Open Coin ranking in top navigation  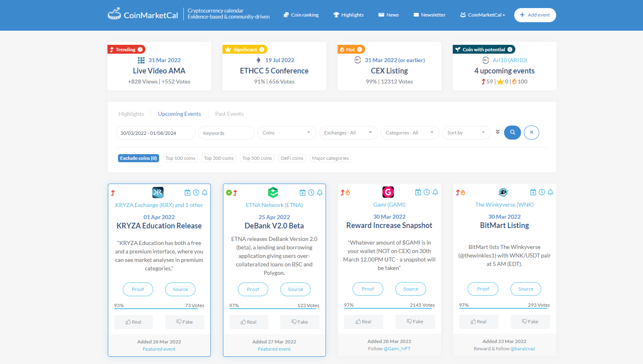[301, 15]
